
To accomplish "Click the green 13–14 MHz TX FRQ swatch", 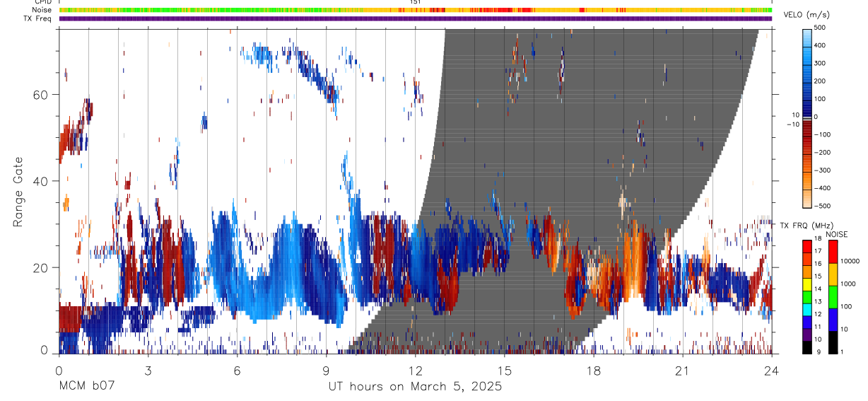I will pos(807,296).
